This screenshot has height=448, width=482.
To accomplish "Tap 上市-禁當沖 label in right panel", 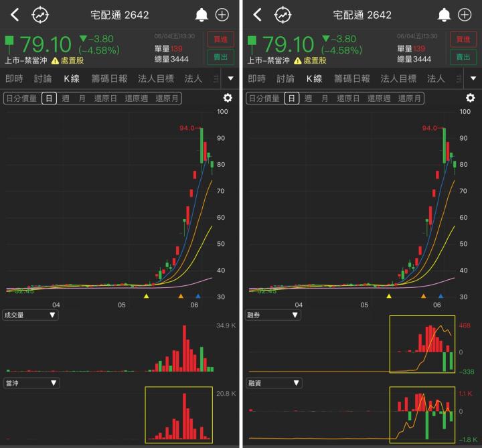I will tap(268, 60).
